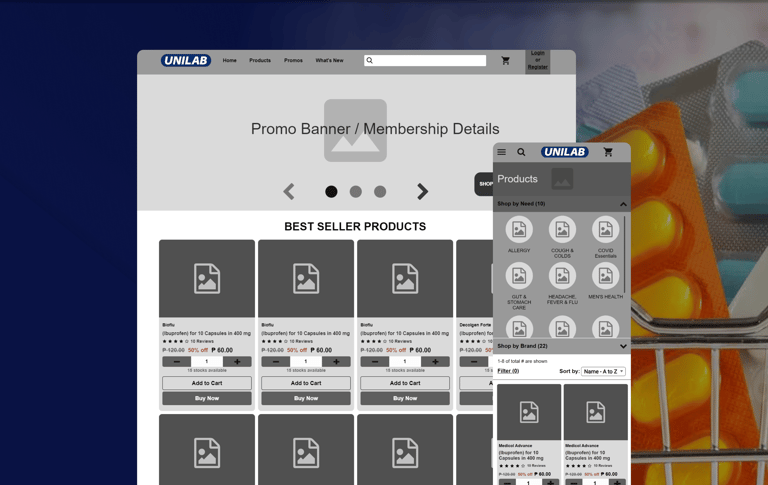
Task: Select the COUGH & COLDS category icon
Action: click(x=562, y=229)
